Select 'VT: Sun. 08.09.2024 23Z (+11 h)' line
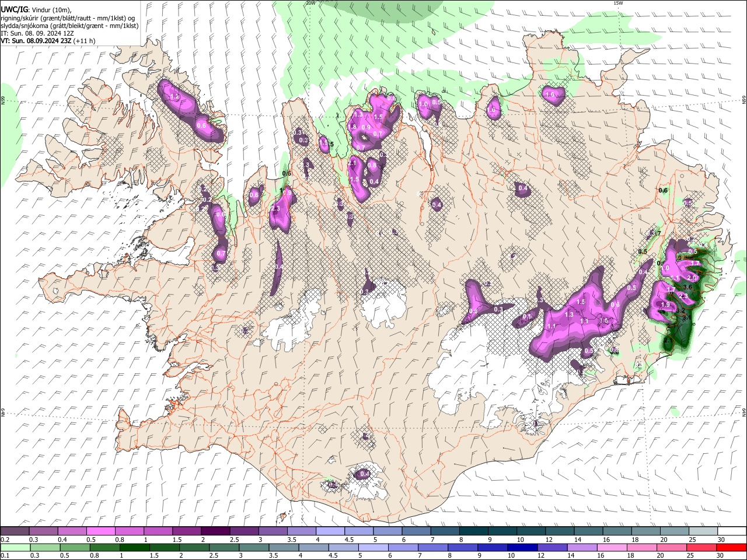This screenshot has width=747, height=560. [x=48, y=41]
